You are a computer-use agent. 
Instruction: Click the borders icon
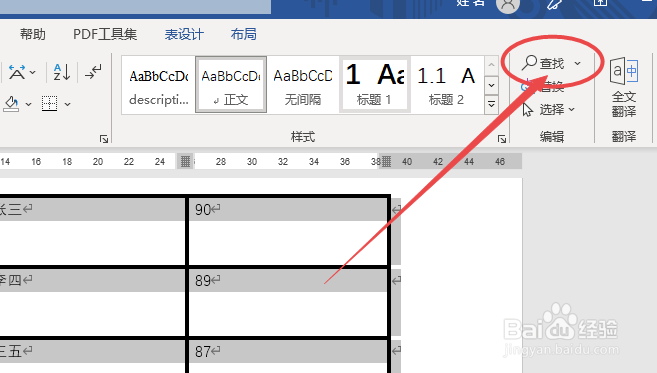49,104
